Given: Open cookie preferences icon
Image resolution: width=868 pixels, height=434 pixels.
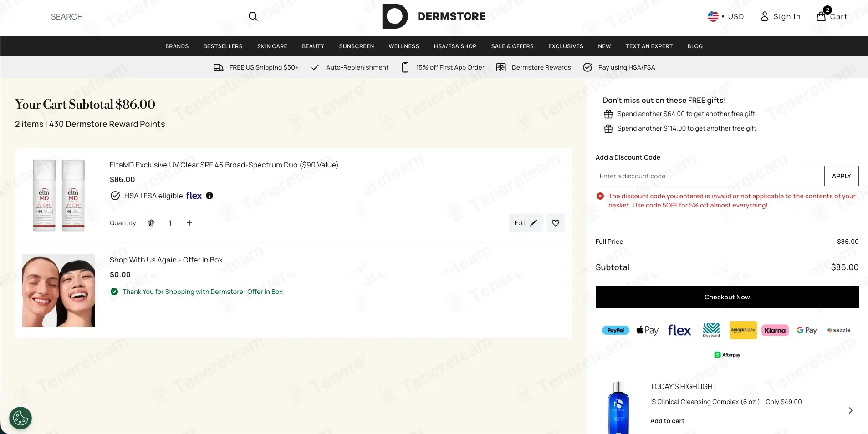Looking at the screenshot, I should 20,418.
